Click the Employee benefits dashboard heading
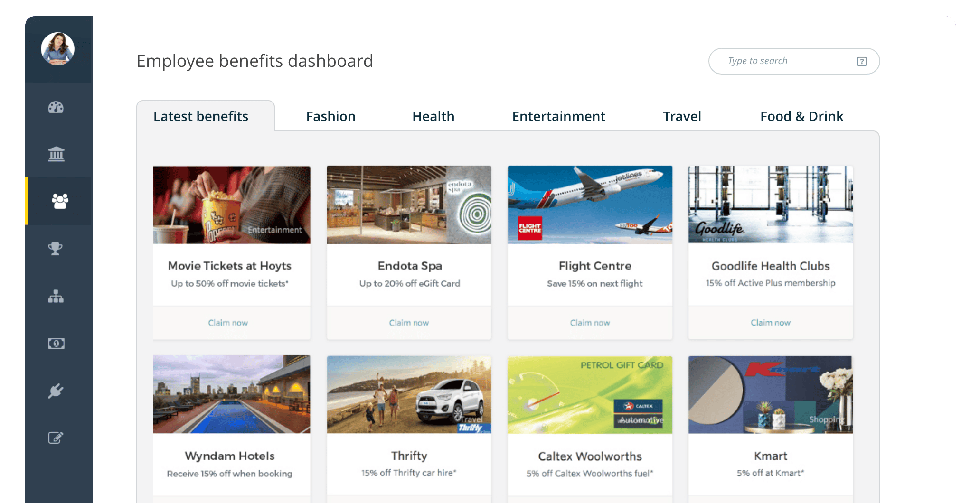 pos(255,61)
